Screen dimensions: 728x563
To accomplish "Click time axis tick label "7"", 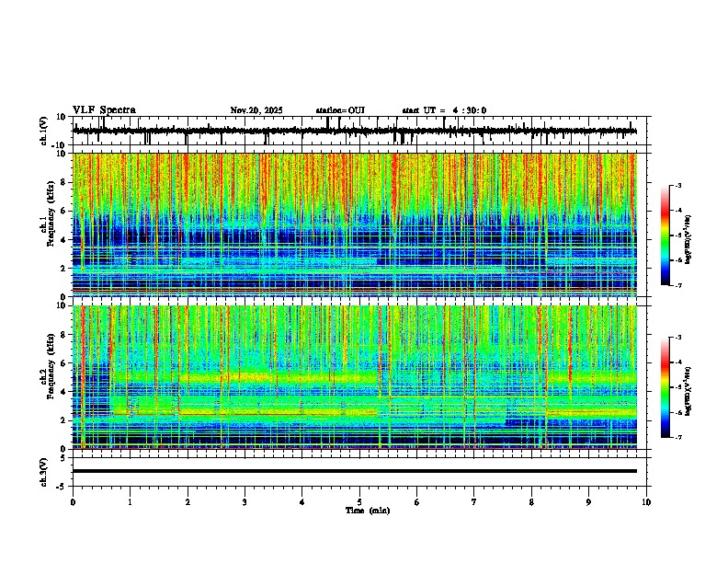I will (x=474, y=502).
